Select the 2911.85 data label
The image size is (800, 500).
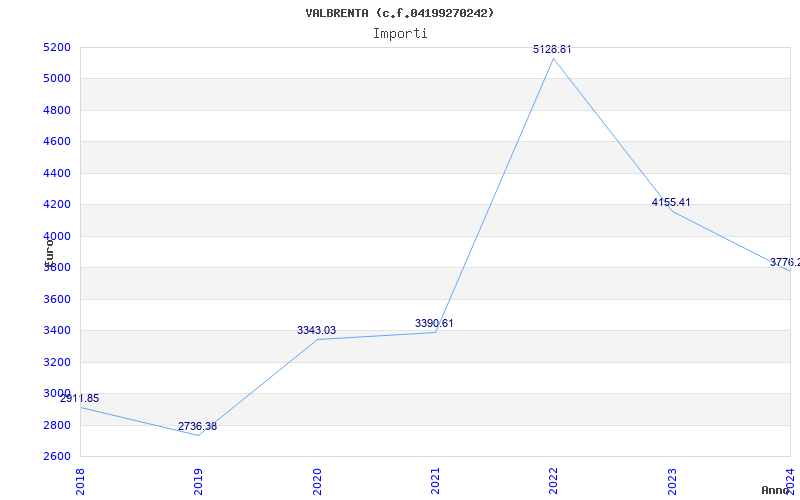coord(80,398)
